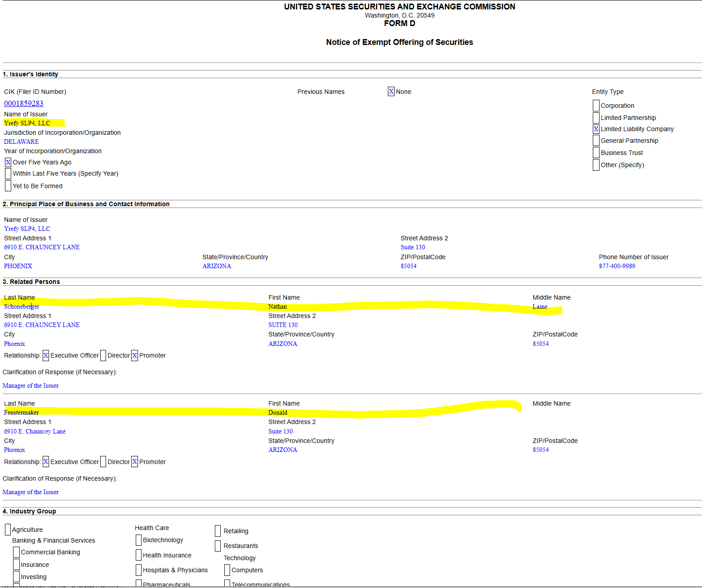Screen dimensions: 702x588
Task: Click highlighted issuer name Yrefy SLP4, LLC
Action: (27, 123)
